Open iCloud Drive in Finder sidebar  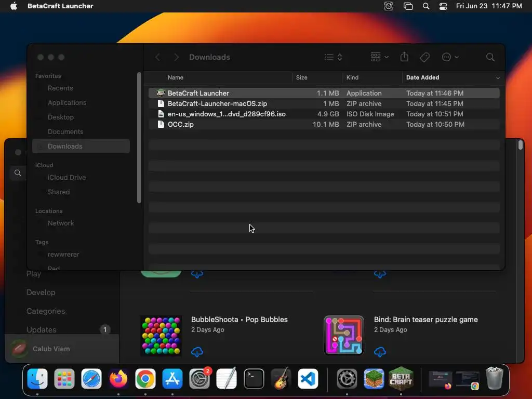point(67,178)
